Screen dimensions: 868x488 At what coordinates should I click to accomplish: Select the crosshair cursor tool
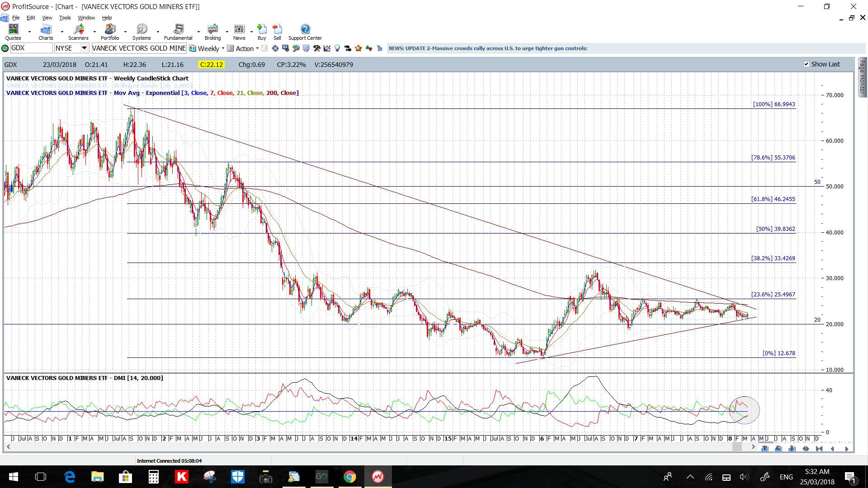click(275, 48)
